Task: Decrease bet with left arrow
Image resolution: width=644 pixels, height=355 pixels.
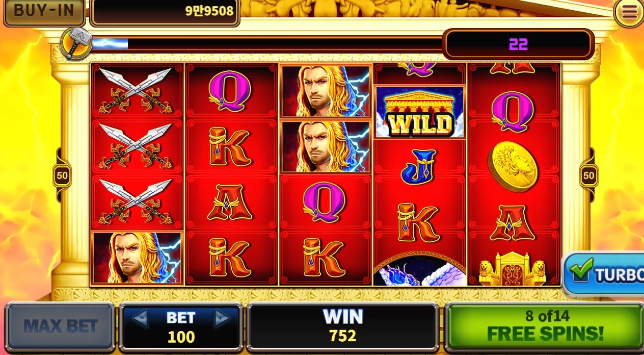Action: pyautogui.click(x=140, y=318)
